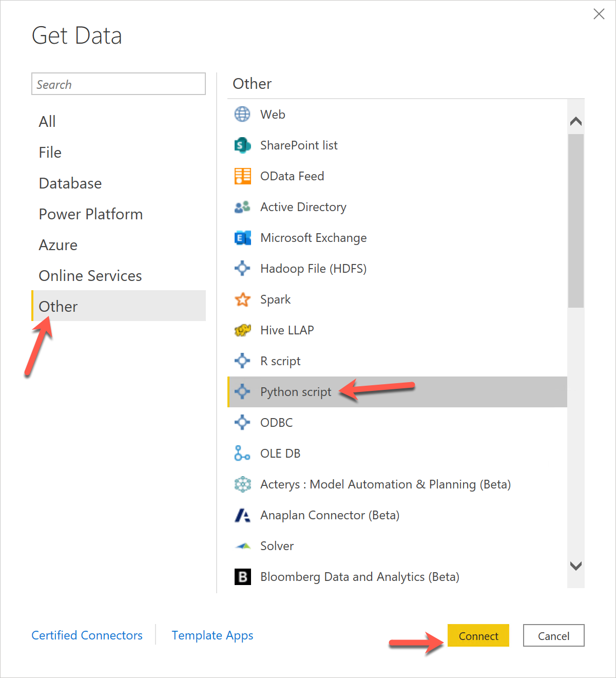Open the Certified Connectors link
Viewport: 616px width, 678px height.
tap(87, 635)
